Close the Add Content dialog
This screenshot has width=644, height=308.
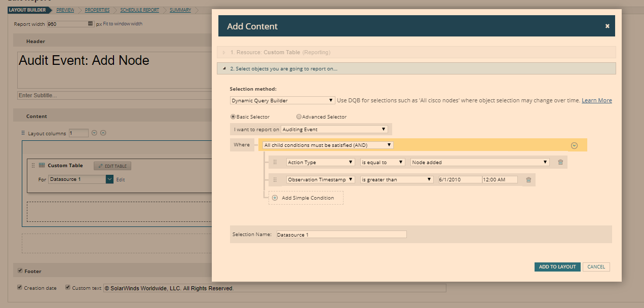tap(607, 26)
